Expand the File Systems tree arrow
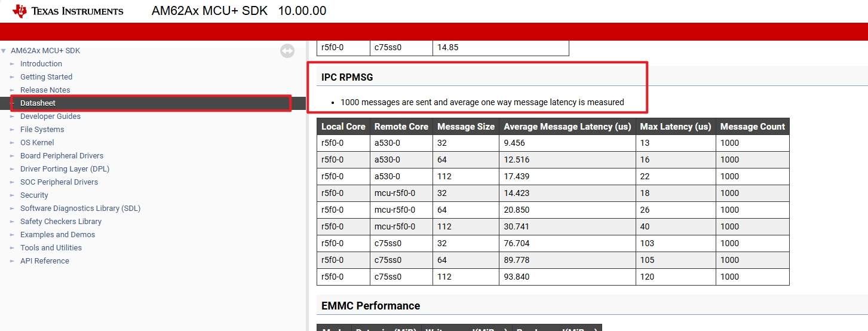868x331 pixels. pos(12,130)
